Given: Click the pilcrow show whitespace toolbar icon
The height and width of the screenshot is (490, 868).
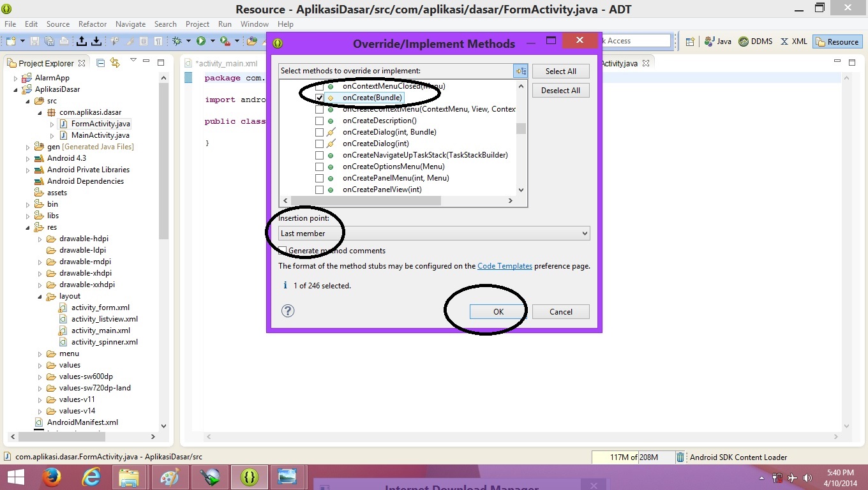Looking at the screenshot, I should 158,41.
